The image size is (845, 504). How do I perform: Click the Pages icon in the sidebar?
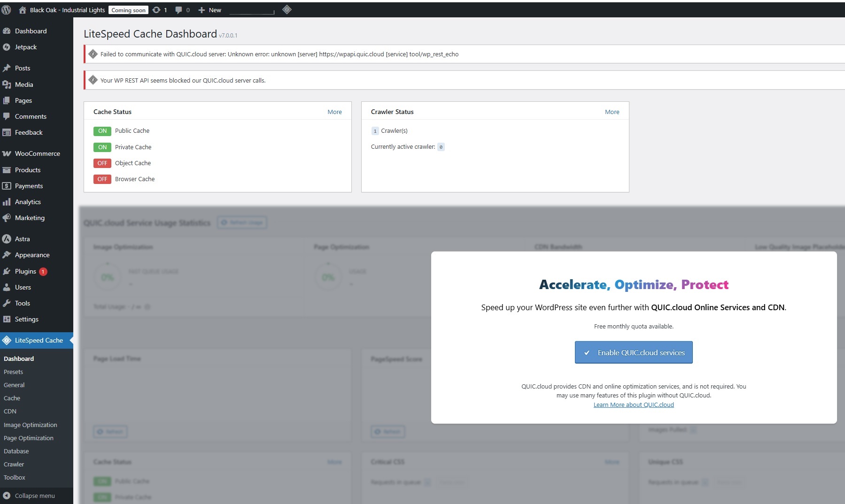(x=7, y=100)
